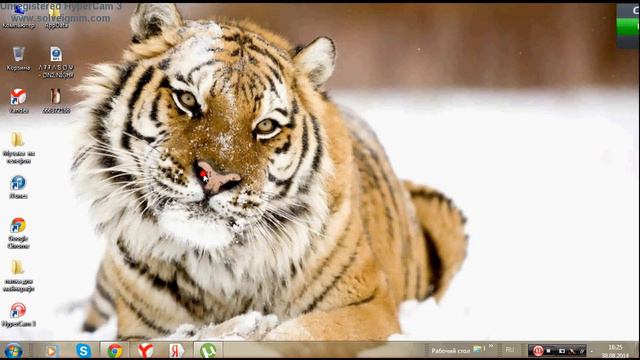Open the Windows Start menu
Screen dimensions: 640x360
click(x=13, y=351)
